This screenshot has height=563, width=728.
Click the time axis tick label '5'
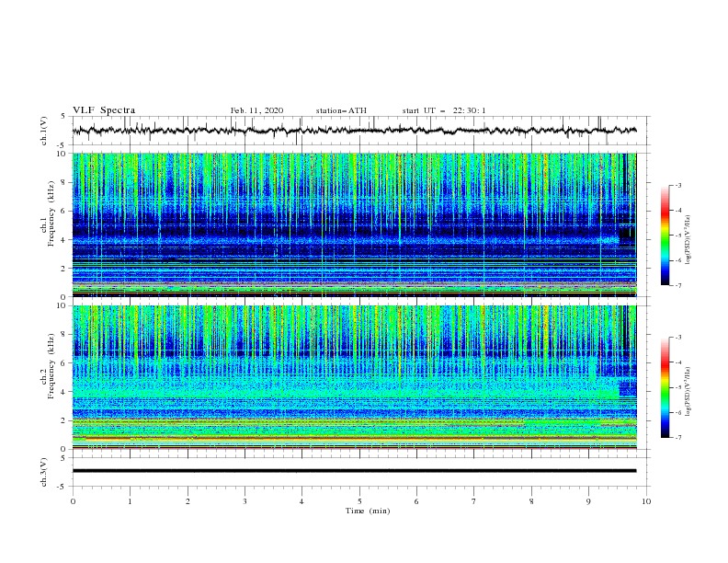point(359,501)
